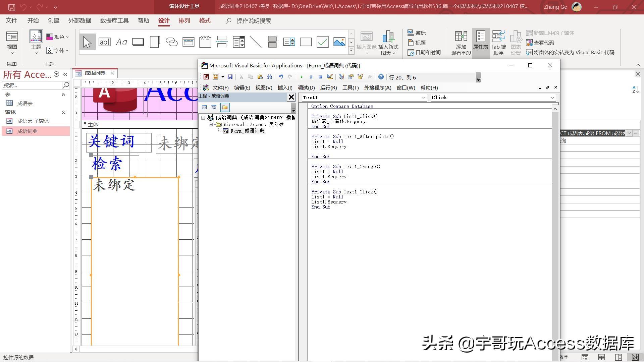The image size is (644, 362).
Task: Open the 颜色 theme colors button
Action: click(x=58, y=37)
